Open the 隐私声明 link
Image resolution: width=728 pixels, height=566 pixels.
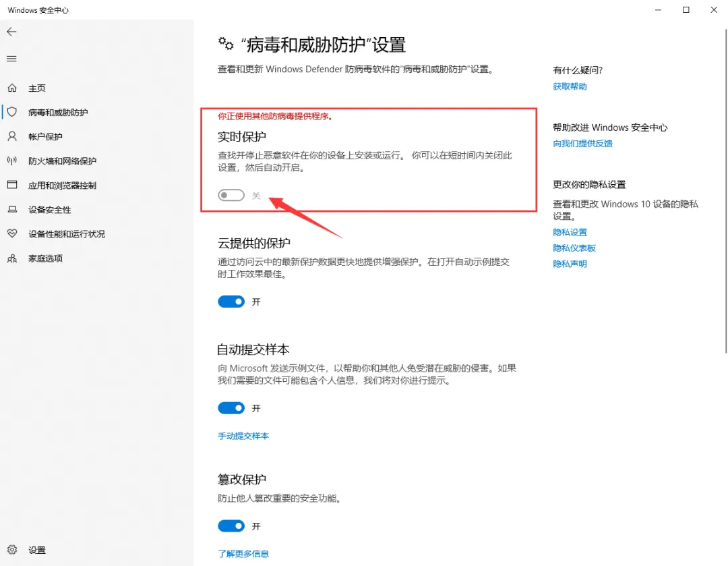tap(570, 264)
